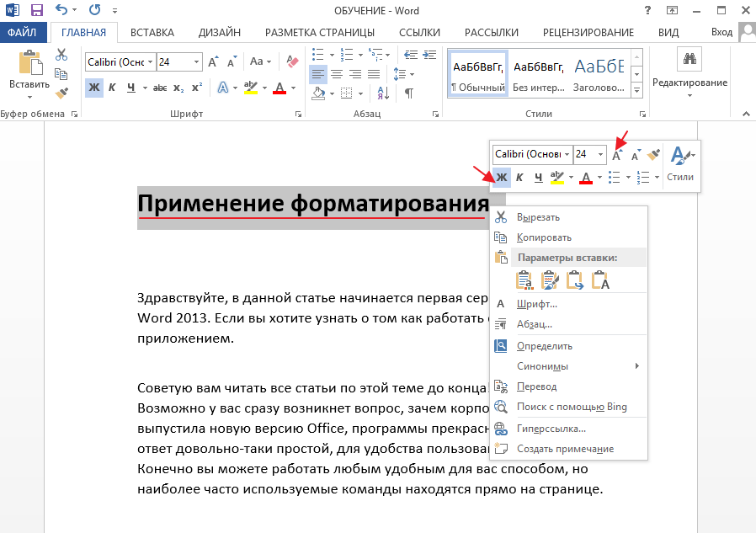
Task: Apply Заголовок style from gallery
Action: click(599, 74)
